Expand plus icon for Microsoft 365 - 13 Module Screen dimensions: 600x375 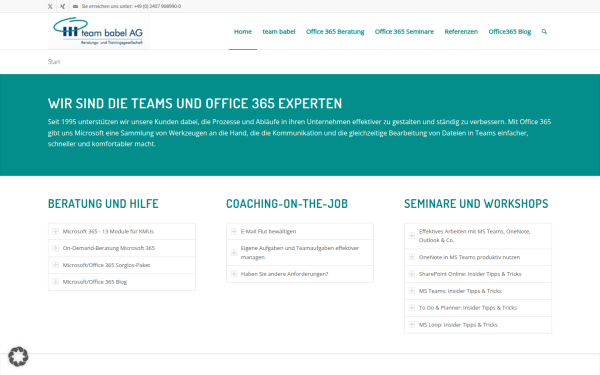pos(55,232)
